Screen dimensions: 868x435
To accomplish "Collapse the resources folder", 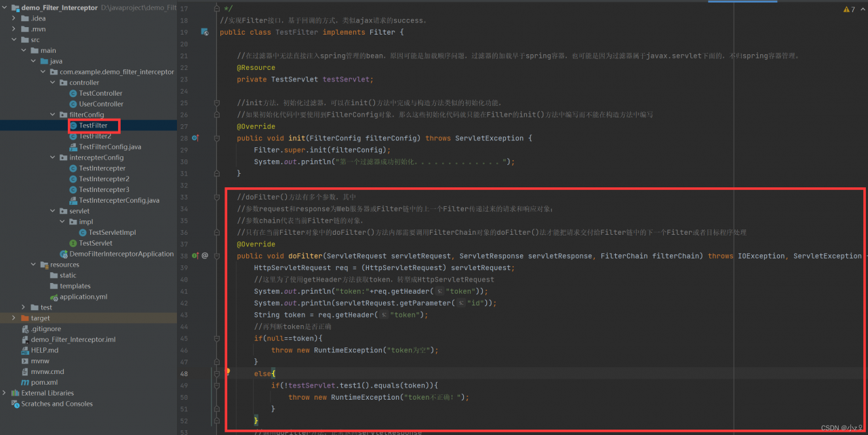I will (33, 265).
